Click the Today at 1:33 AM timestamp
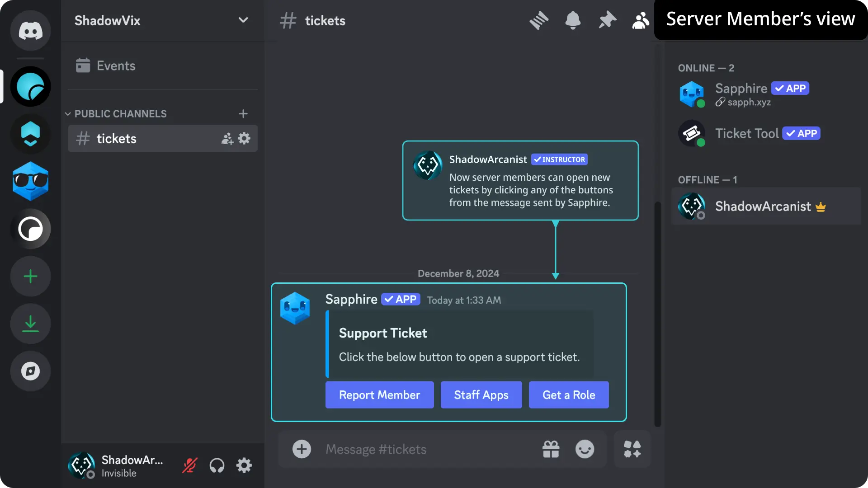Image resolution: width=868 pixels, height=488 pixels. tap(464, 300)
